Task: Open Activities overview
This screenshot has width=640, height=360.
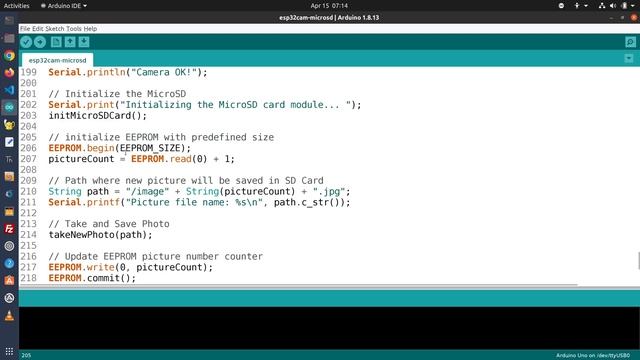Action: pyautogui.click(x=16, y=6)
